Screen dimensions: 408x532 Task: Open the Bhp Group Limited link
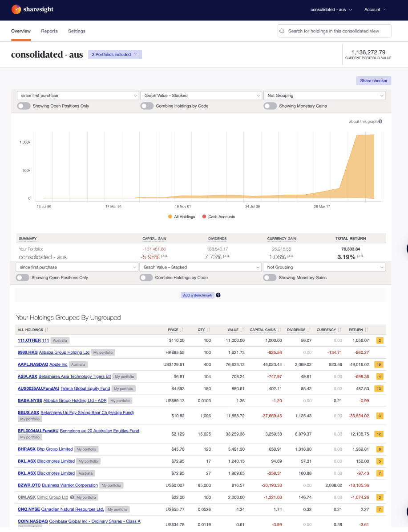click(x=55, y=449)
